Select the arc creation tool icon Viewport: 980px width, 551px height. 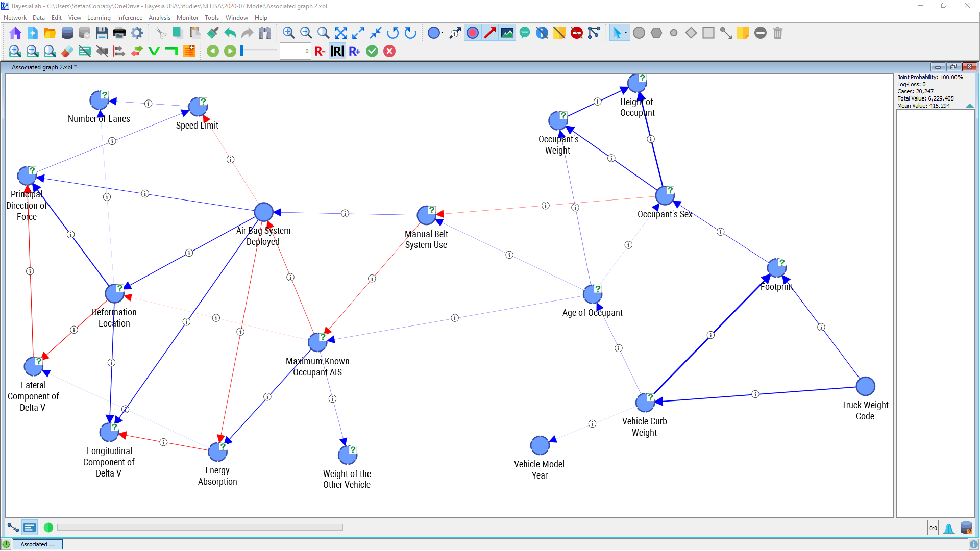click(x=725, y=33)
